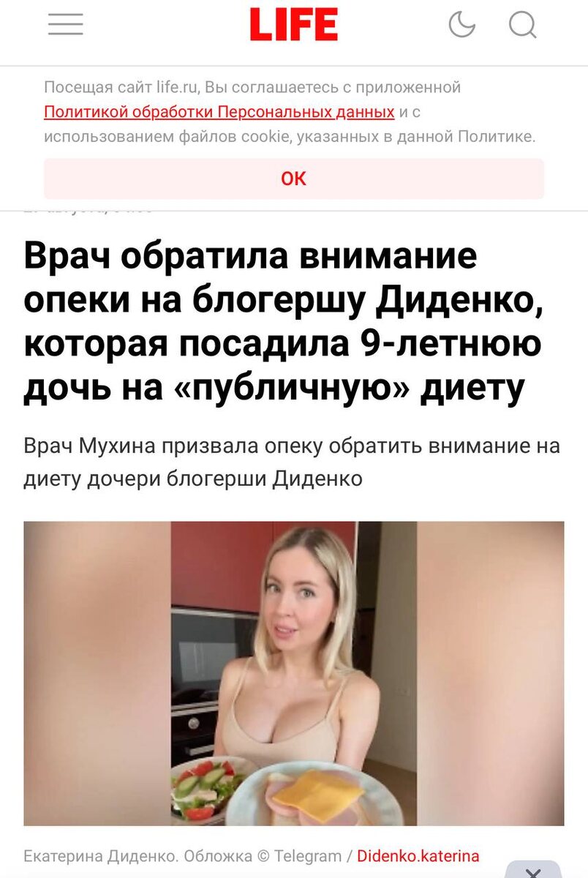Click the partly hidden article date line

pos(88,209)
